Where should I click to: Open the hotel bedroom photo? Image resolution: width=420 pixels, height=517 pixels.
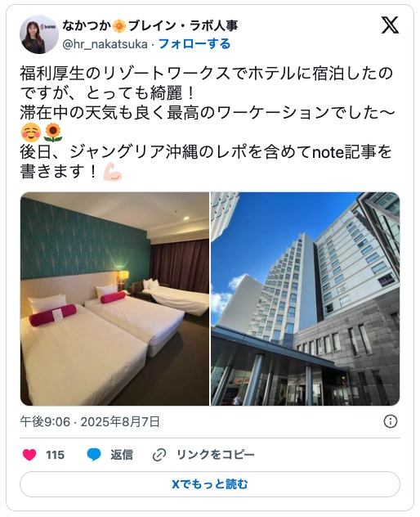coord(114,299)
